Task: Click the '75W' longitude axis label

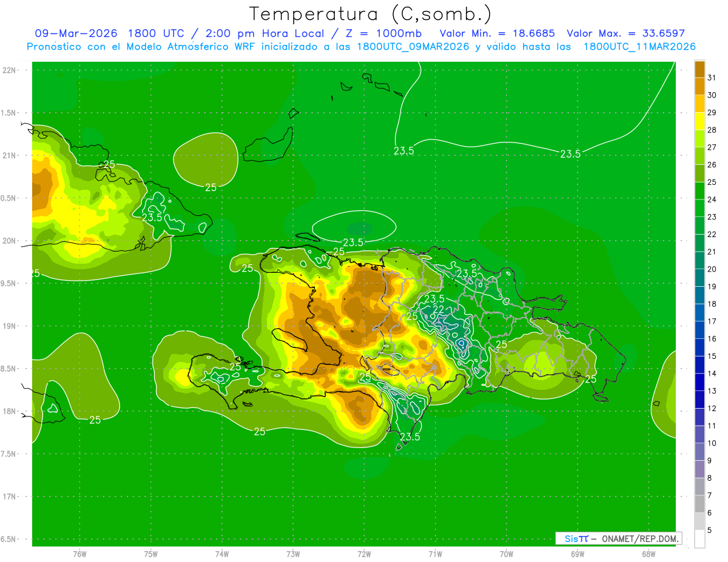Action: click(151, 554)
